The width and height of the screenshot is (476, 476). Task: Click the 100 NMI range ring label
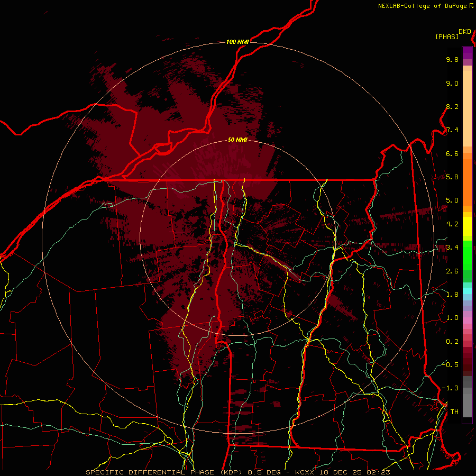(x=237, y=42)
